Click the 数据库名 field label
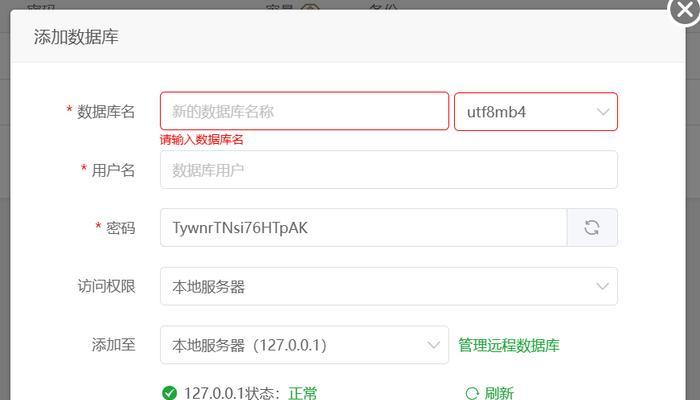 coord(106,112)
